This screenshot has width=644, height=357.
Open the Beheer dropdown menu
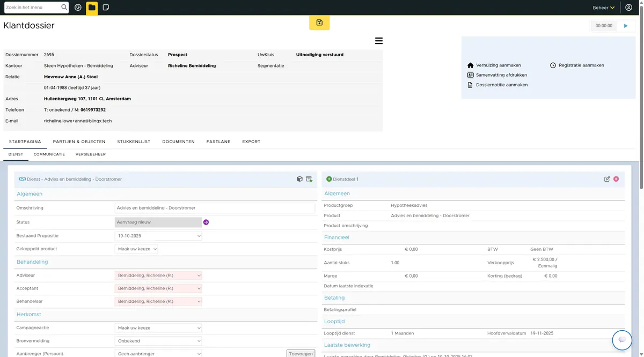click(604, 8)
